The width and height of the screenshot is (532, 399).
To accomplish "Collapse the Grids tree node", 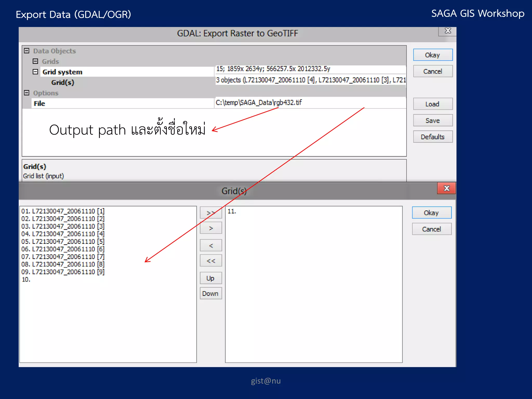I will coord(35,61).
